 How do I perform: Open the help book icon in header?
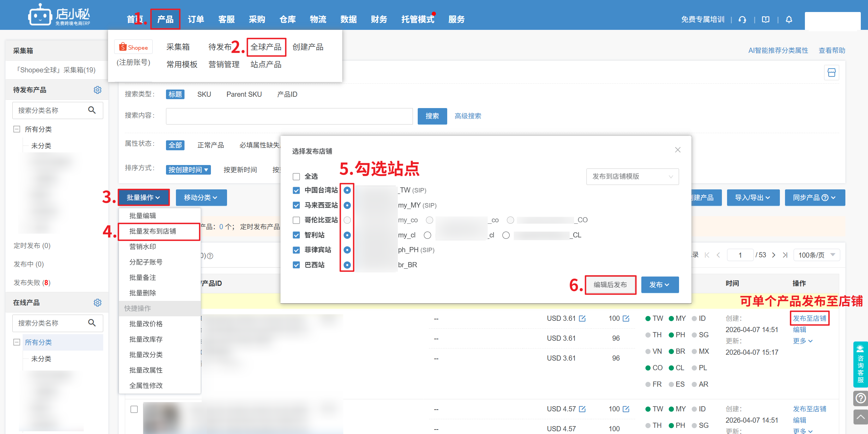(x=766, y=20)
